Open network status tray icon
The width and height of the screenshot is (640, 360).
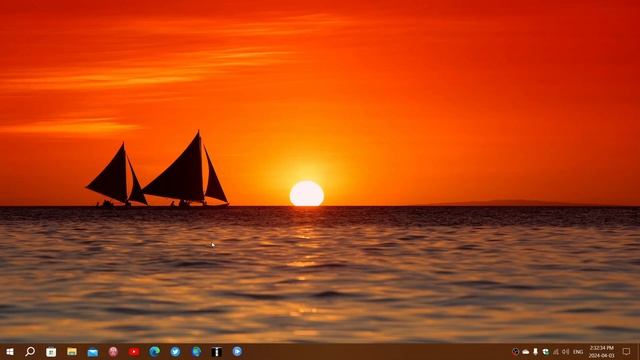pos(556,351)
